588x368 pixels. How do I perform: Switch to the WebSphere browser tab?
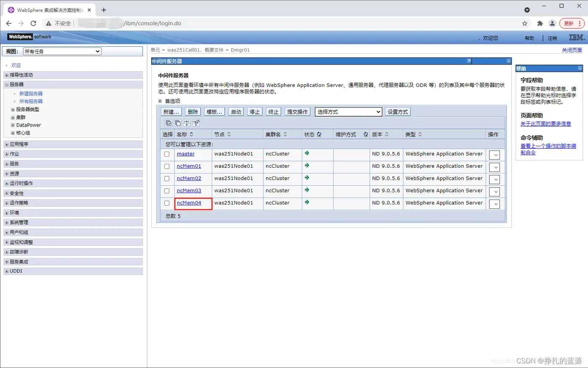(50, 10)
